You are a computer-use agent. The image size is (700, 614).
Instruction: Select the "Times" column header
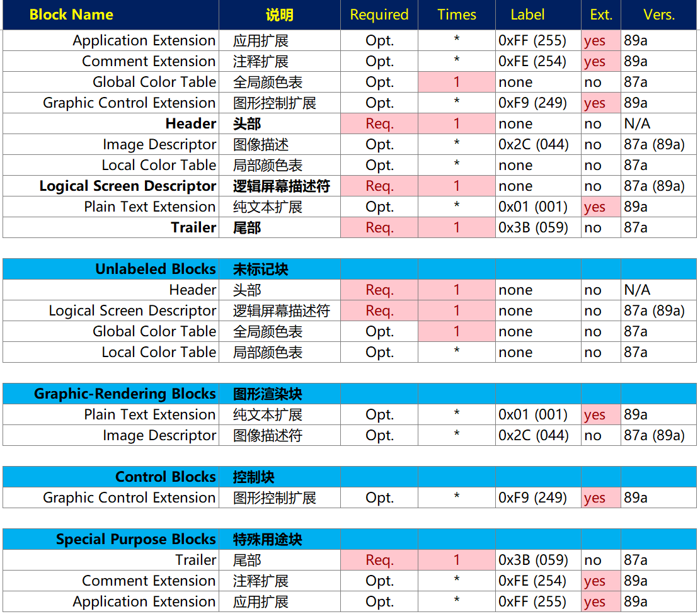[457, 15]
